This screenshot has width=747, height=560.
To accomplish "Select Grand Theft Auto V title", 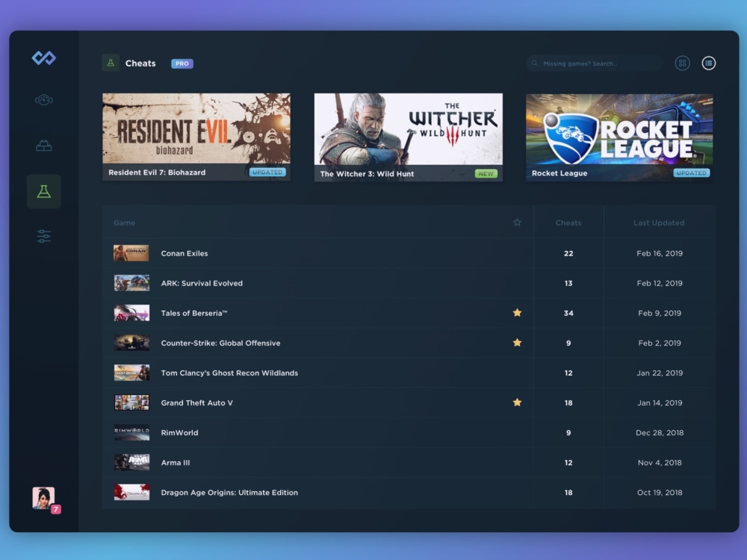I will point(196,403).
